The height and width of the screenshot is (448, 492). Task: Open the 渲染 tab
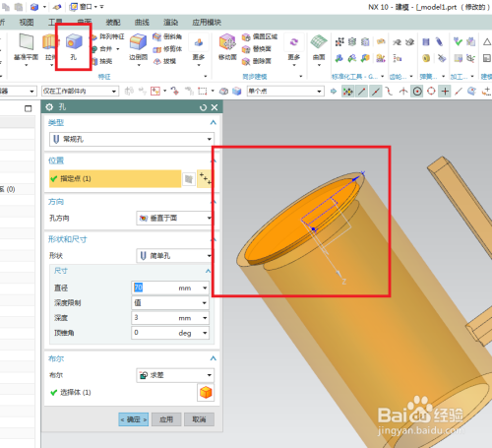coord(170,23)
